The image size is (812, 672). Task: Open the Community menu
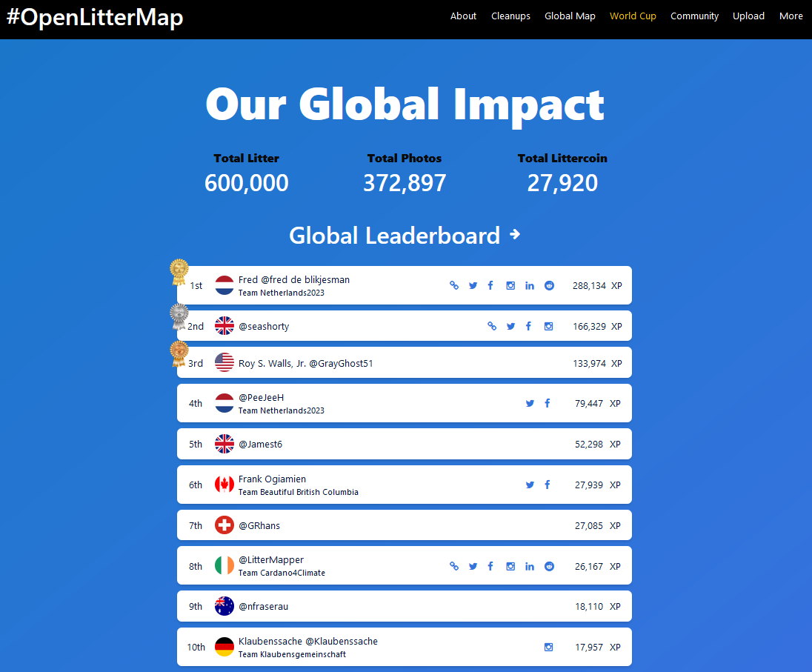pyautogui.click(x=694, y=16)
